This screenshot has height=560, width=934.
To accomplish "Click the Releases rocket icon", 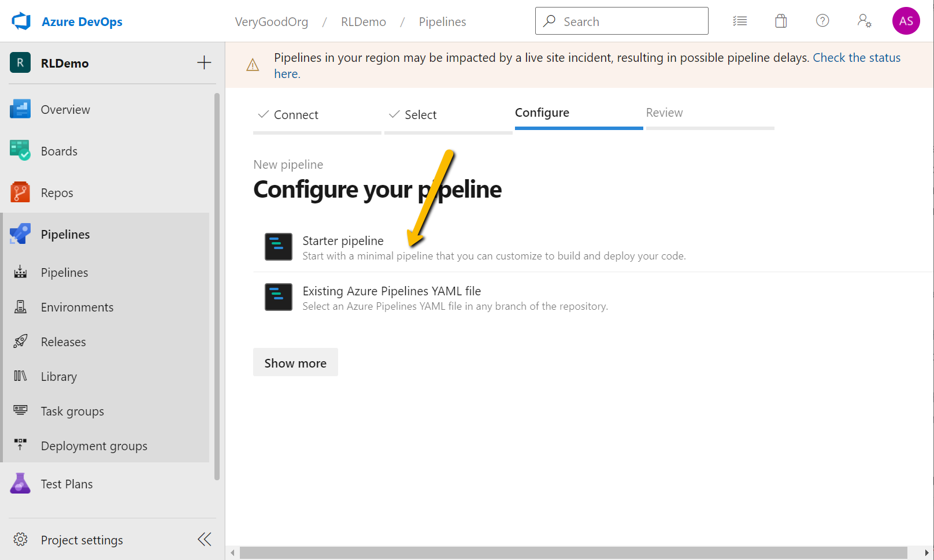I will click(x=20, y=342).
